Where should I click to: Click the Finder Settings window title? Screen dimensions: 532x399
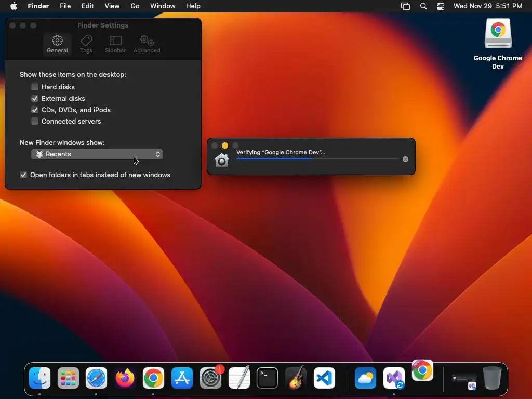103,25
